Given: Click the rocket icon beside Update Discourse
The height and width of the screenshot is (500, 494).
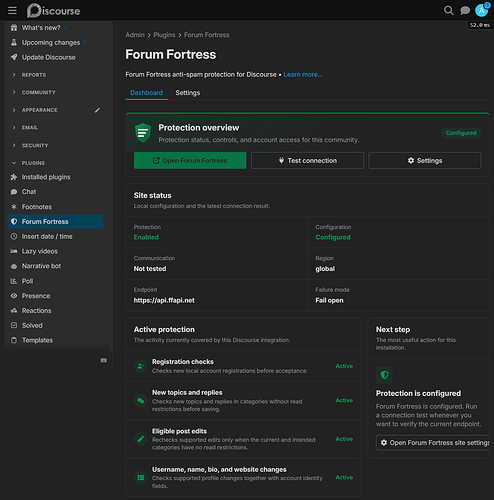Looking at the screenshot, I should click(x=14, y=57).
